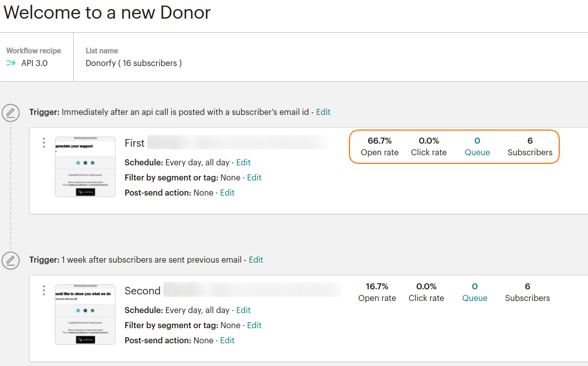Open the three-dot menu for the First email
The width and height of the screenshot is (588, 366).
coord(44,143)
